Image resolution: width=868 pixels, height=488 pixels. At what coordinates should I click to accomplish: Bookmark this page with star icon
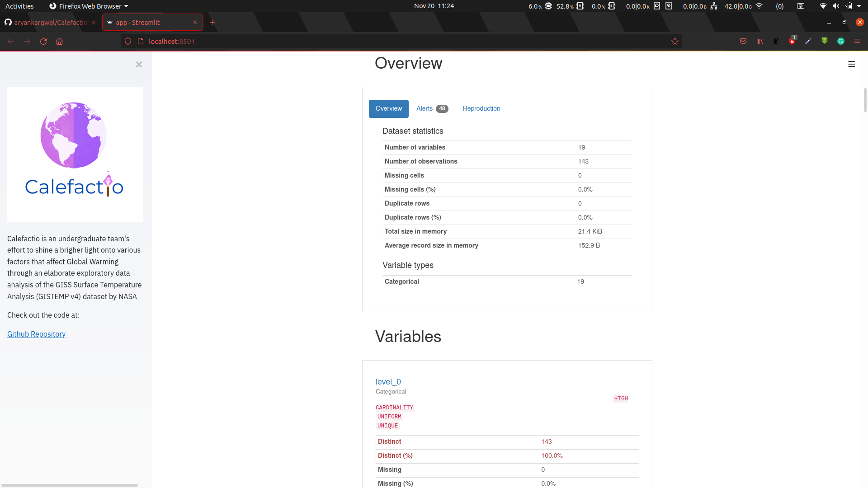point(675,41)
